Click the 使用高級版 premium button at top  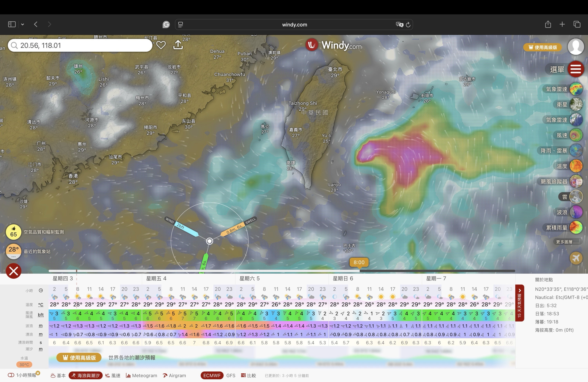pyautogui.click(x=542, y=47)
